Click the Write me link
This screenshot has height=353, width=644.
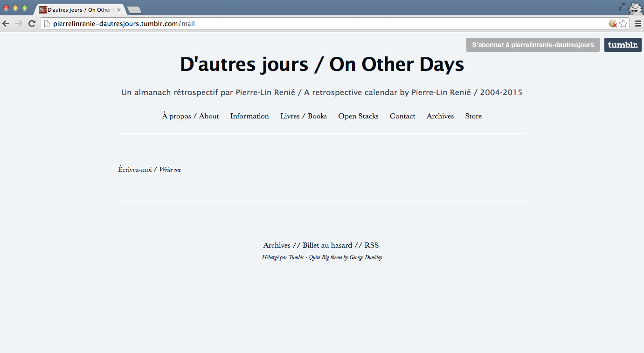170,170
